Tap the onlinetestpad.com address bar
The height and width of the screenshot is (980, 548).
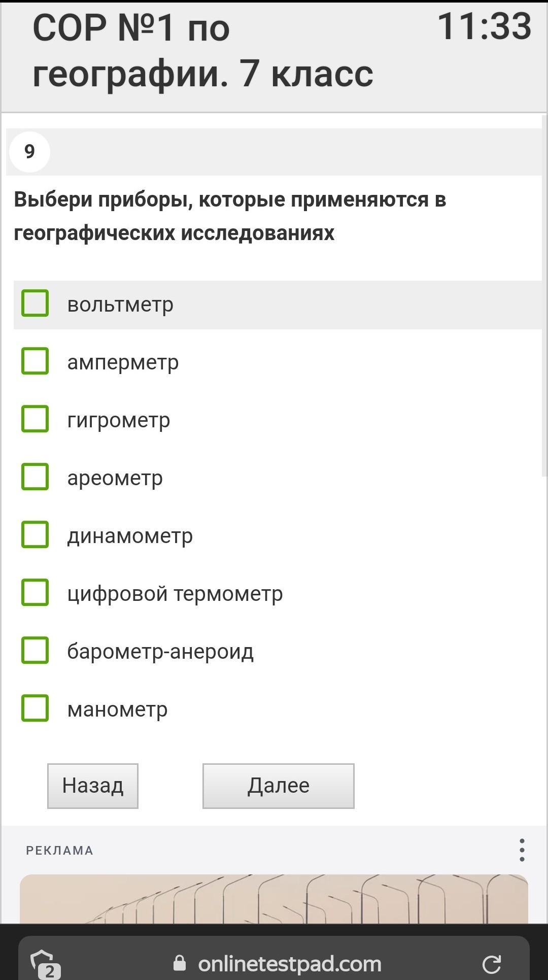click(289, 963)
